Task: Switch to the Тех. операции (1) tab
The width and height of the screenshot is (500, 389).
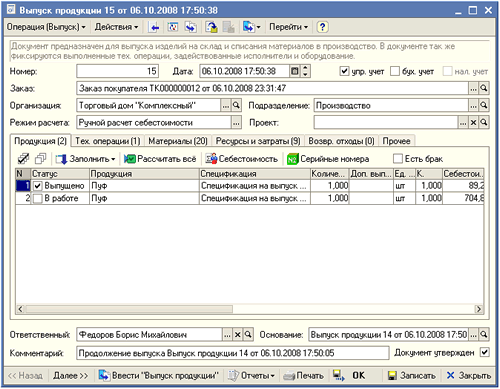Action: pyautogui.click(x=107, y=141)
